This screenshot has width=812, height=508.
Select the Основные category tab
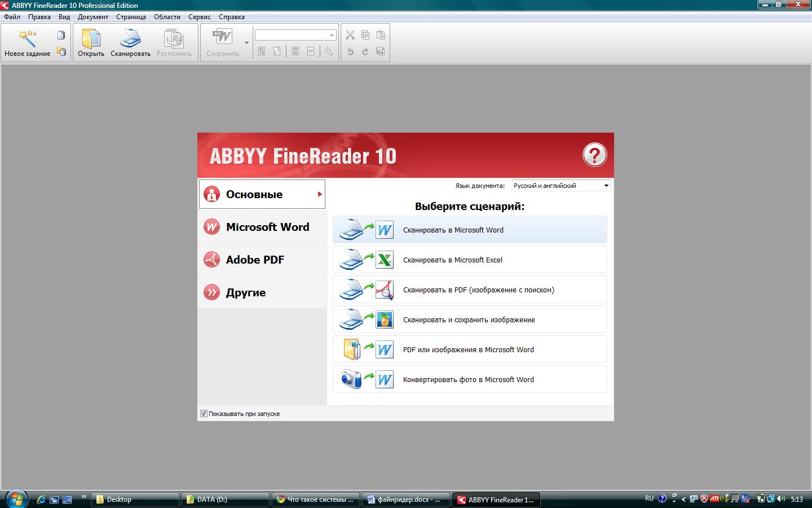(262, 194)
